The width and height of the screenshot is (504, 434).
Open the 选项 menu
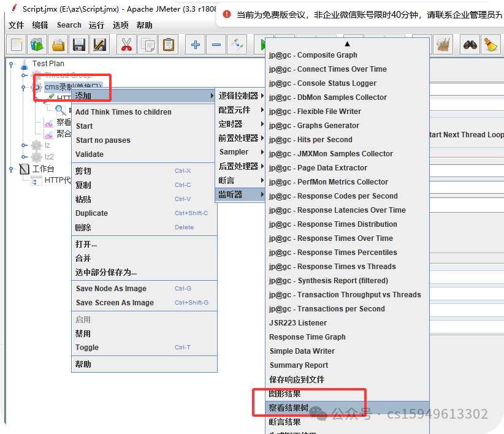click(x=121, y=25)
